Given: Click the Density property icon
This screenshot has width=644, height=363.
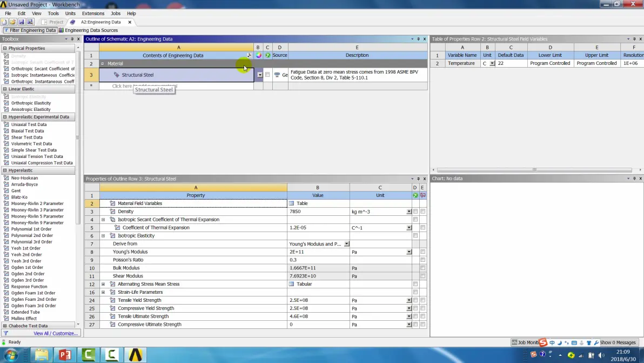Looking at the screenshot, I should click(112, 212).
